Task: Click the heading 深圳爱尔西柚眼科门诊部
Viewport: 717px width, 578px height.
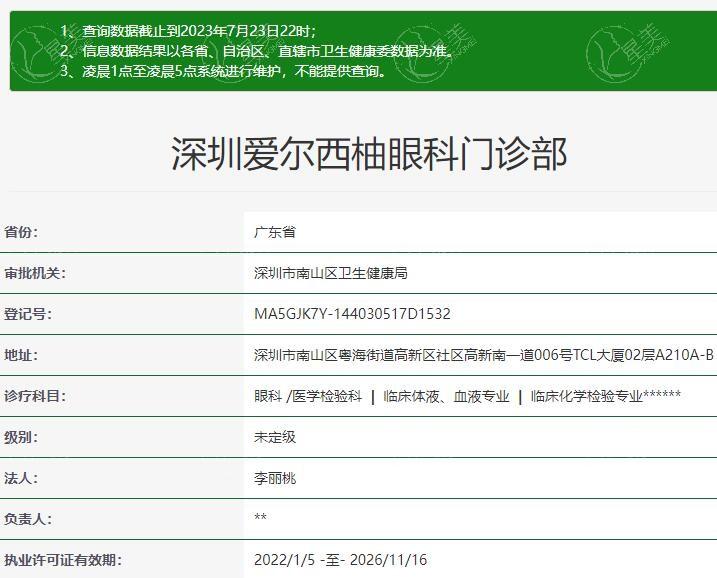Action: [369, 154]
